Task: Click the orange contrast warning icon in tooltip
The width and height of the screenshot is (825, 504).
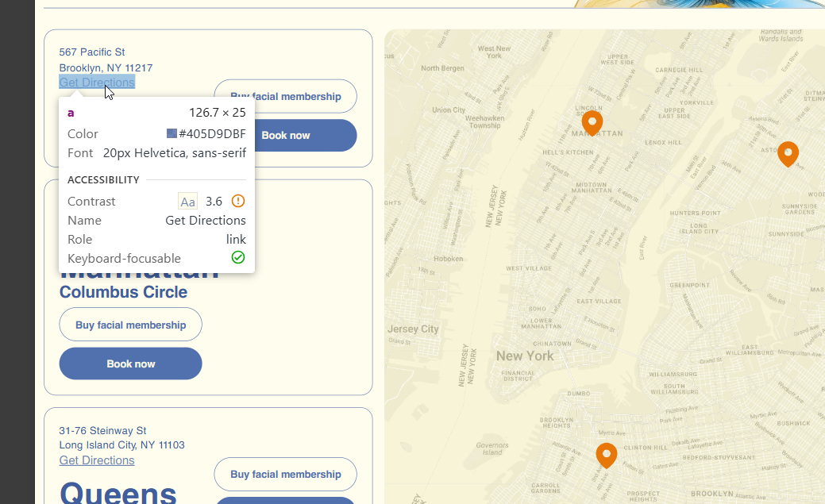Action: click(238, 201)
